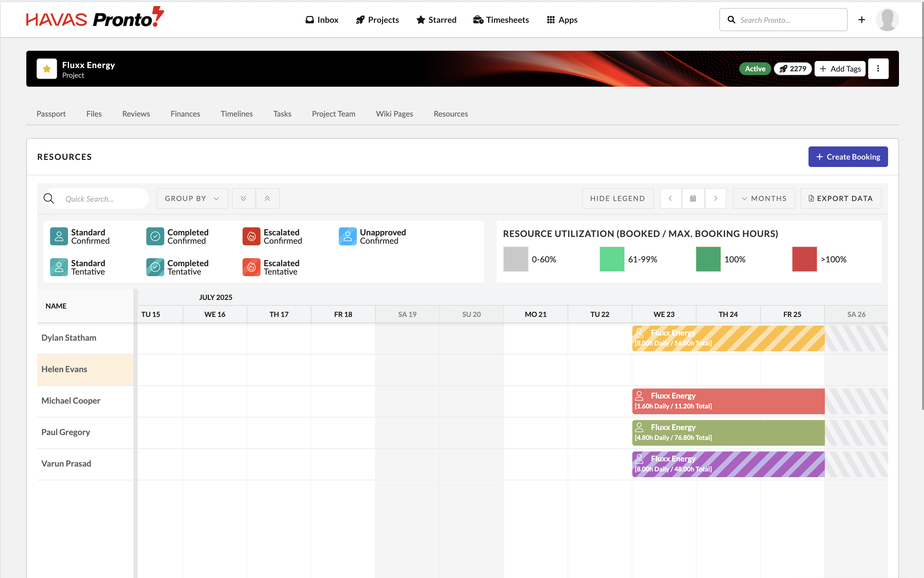Click Standard Confirmed legend icon

pos(59,236)
